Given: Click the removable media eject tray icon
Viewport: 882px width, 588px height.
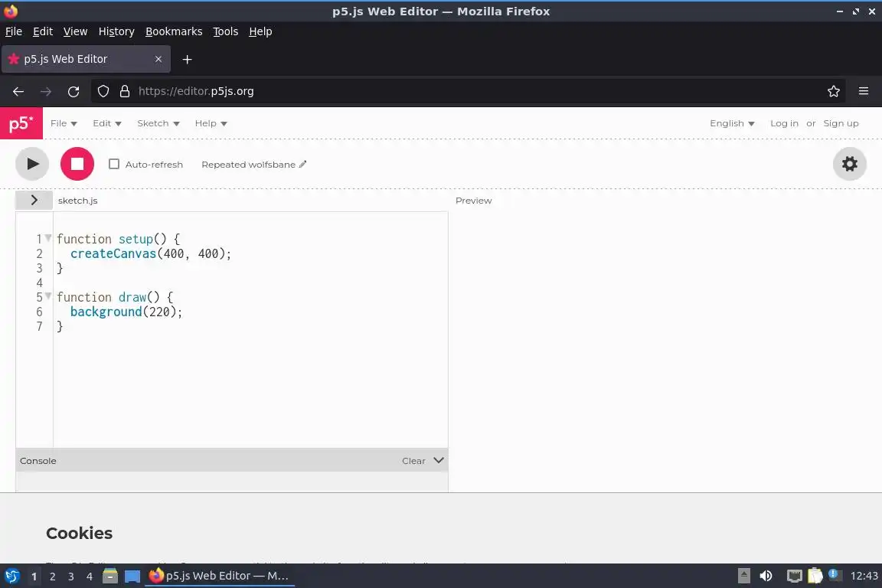Looking at the screenshot, I should tap(743, 576).
